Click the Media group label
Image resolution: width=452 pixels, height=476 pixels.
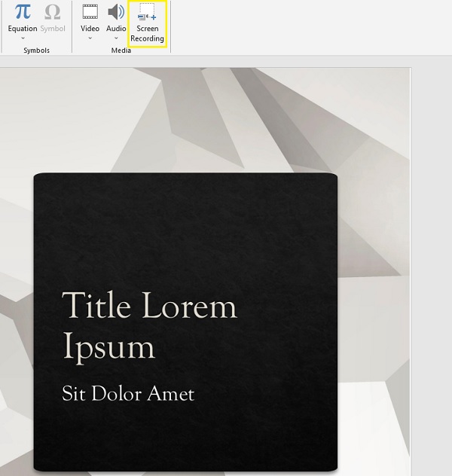pos(121,50)
